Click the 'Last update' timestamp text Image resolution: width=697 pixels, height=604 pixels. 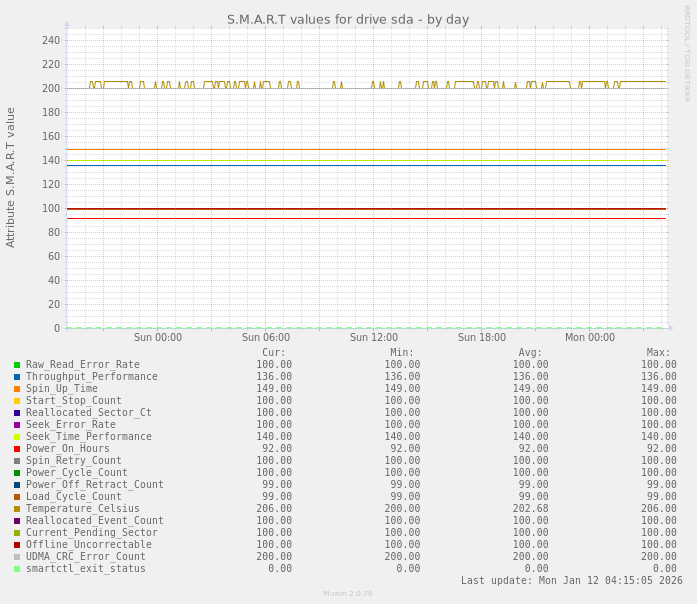pos(572,580)
